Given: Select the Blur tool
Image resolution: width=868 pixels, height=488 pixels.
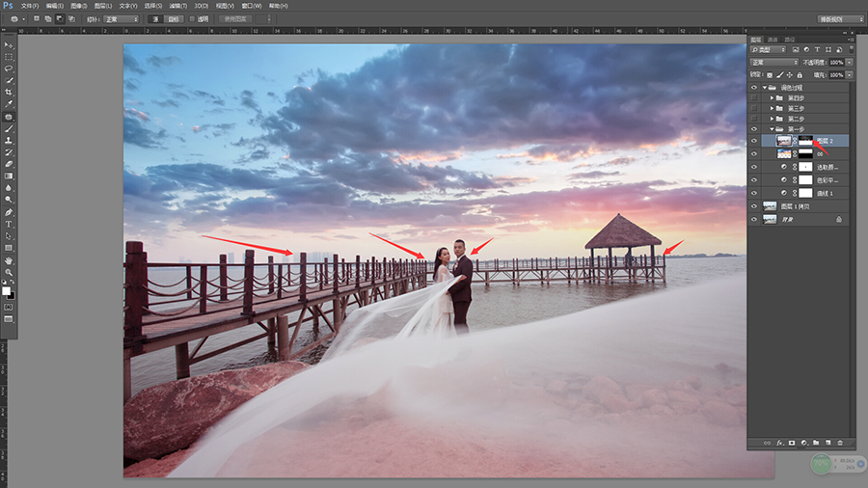Looking at the screenshot, I should click(x=9, y=187).
